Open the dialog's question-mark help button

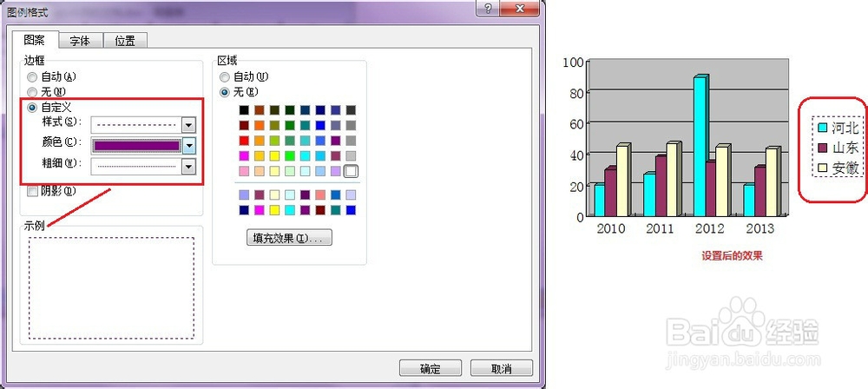click(x=487, y=9)
